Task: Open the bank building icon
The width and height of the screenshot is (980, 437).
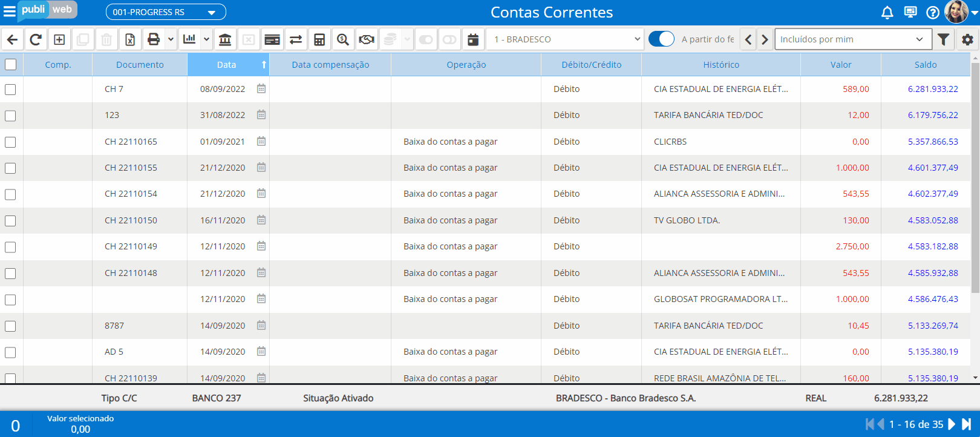Action: (225, 39)
